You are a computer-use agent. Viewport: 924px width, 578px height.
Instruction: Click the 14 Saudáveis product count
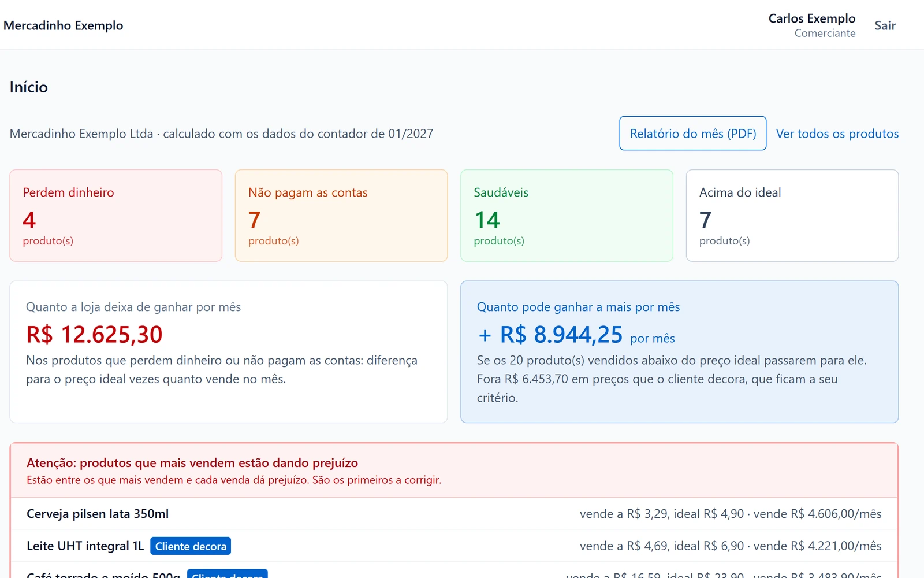coord(487,220)
